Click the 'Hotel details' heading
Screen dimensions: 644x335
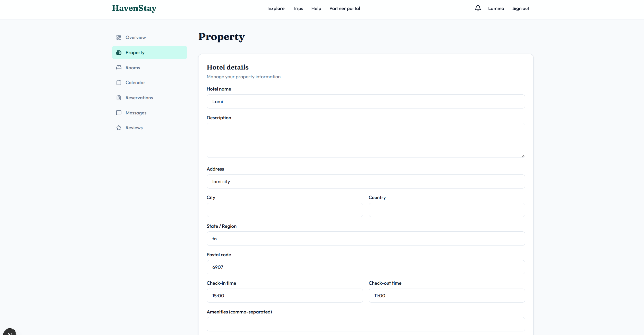pyautogui.click(x=228, y=67)
